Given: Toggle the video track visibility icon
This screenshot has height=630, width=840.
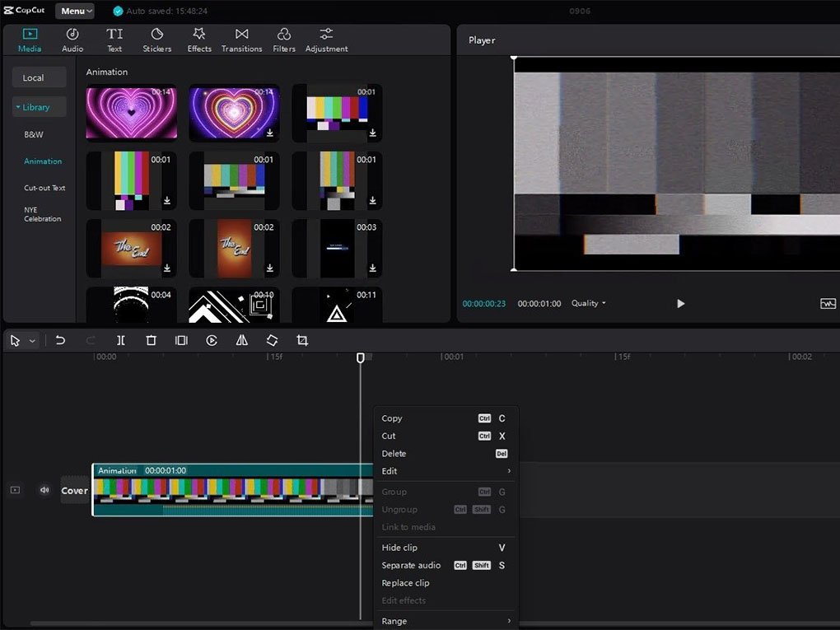Looking at the screenshot, I should click(x=15, y=490).
